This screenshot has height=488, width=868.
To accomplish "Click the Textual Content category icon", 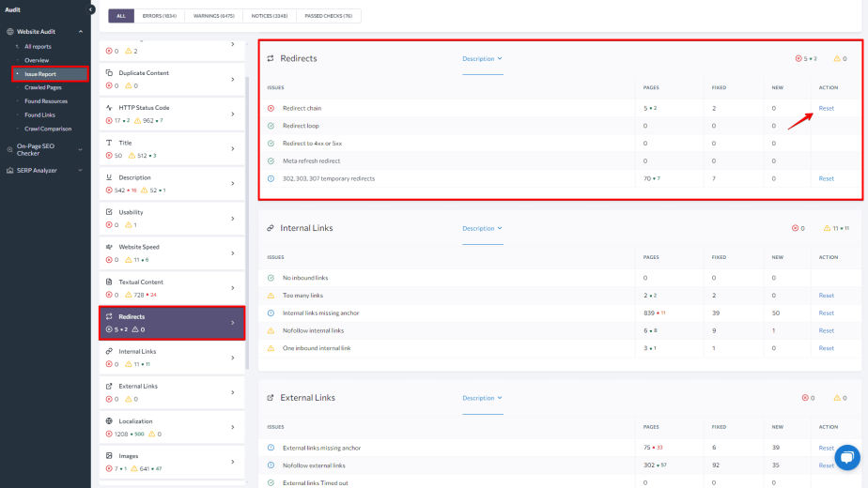I will coord(109,282).
